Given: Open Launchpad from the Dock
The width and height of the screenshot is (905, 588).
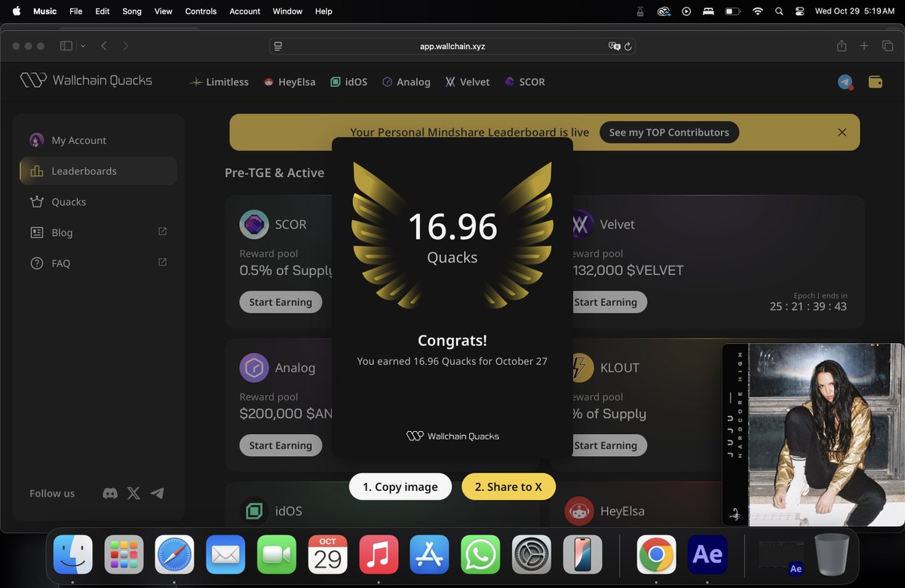Looking at the screenshot, I should (x=124, y=555).
